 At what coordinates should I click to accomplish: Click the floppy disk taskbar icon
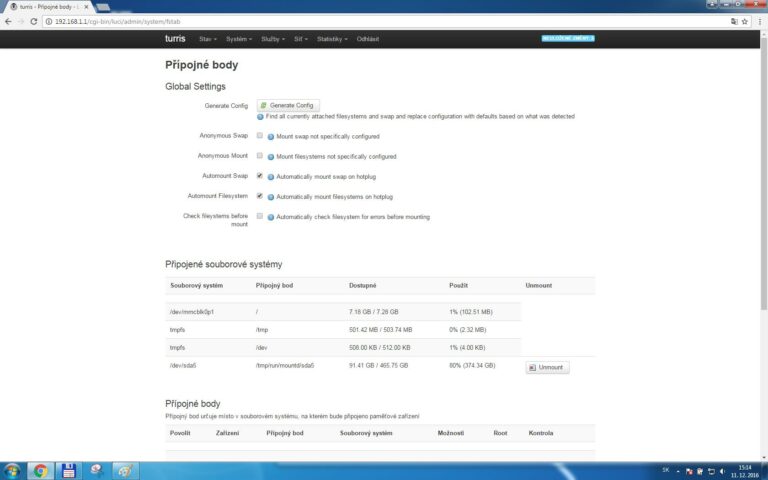pyautogui.click(x=69, y=471)
